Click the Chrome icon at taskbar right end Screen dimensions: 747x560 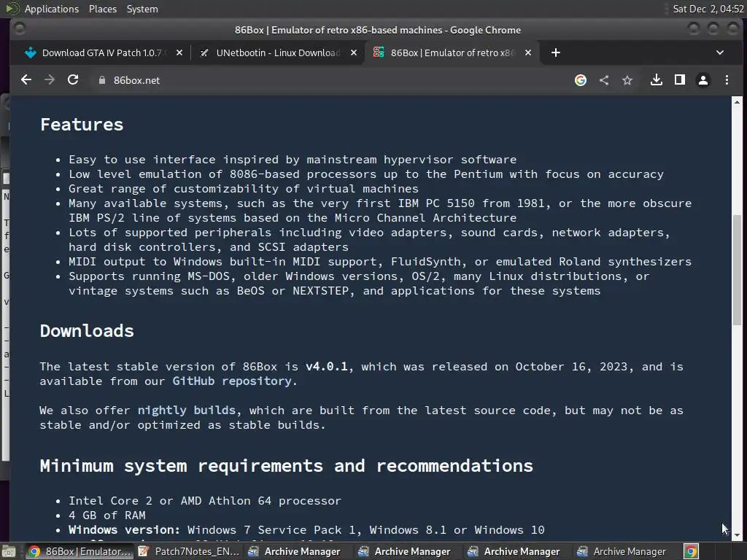[x=691, y=551]
